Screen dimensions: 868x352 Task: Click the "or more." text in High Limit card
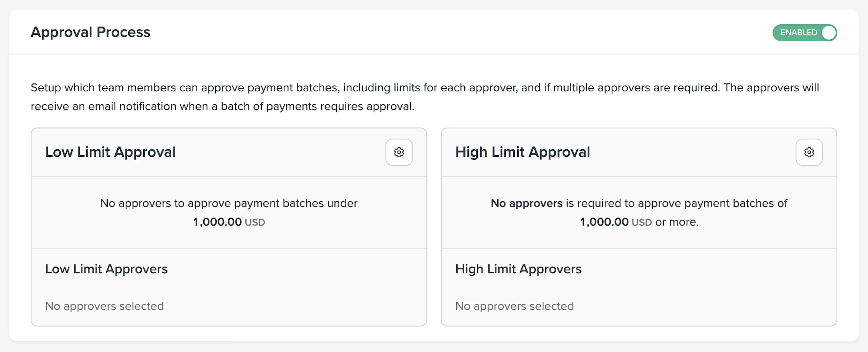click(677, 222)
